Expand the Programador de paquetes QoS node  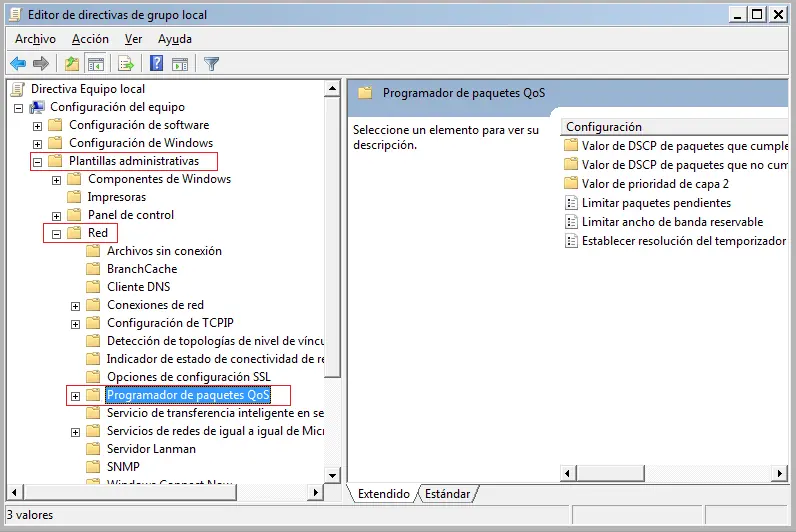click(75, 396)
